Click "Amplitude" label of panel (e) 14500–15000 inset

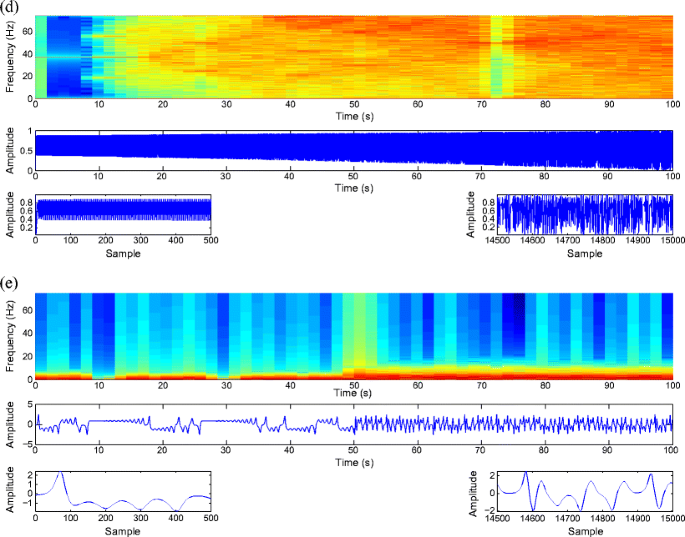coord(473,493)
